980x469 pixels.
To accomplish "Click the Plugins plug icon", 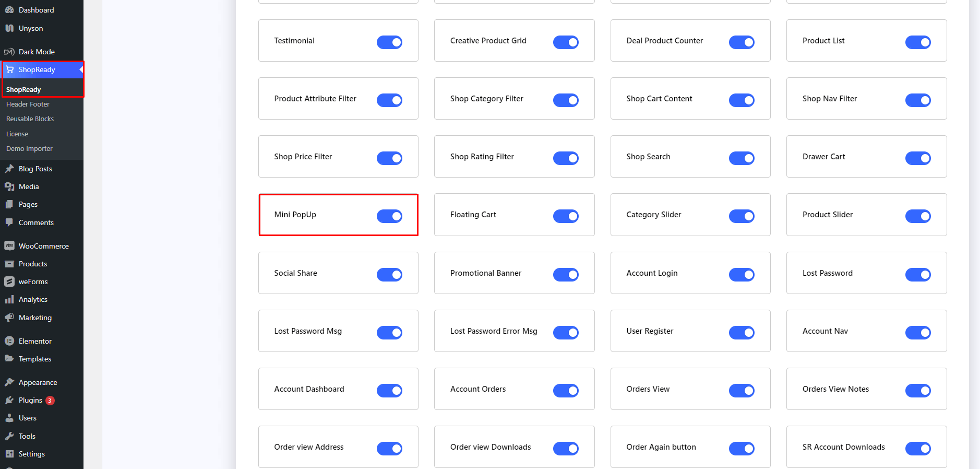I will click(9, 400).
